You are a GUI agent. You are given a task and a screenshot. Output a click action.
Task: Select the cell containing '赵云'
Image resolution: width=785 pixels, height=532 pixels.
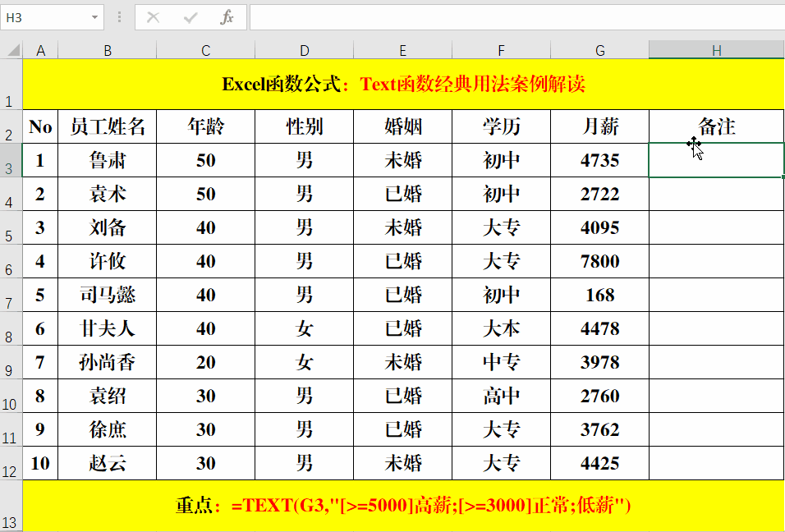coord(107,463)
